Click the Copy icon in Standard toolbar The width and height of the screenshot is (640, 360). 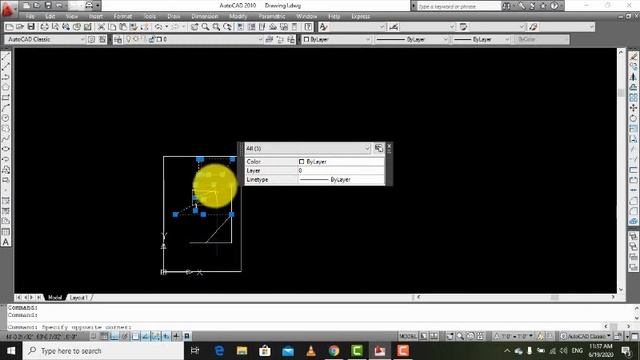(112, 27)
